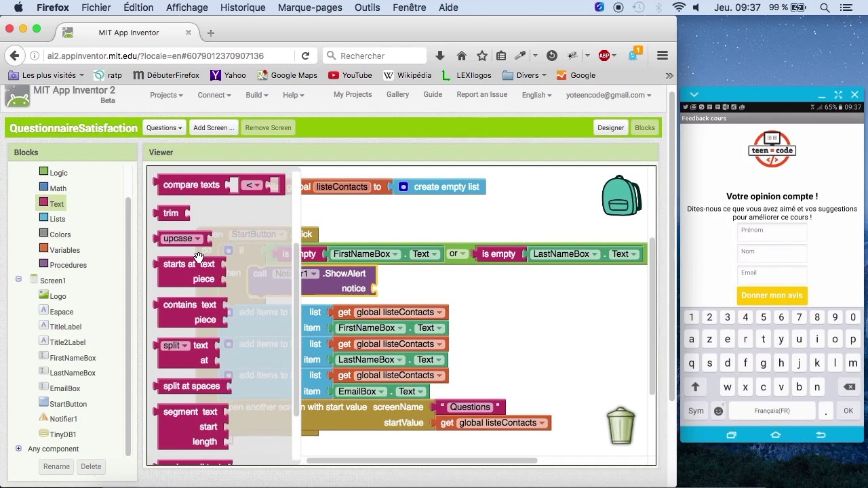This screenshot has width=868, height=488.
Task: Select the Text blocks category swatch
Action: [43, 203]
